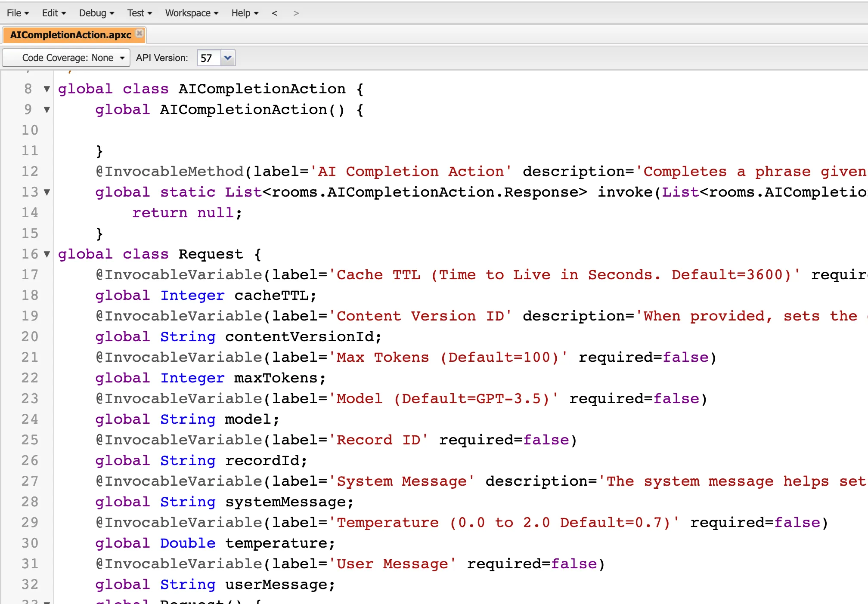This screenshot has width=868, height=604.
Task: Click the 'Record ID' label string
Action: (378, 440)
